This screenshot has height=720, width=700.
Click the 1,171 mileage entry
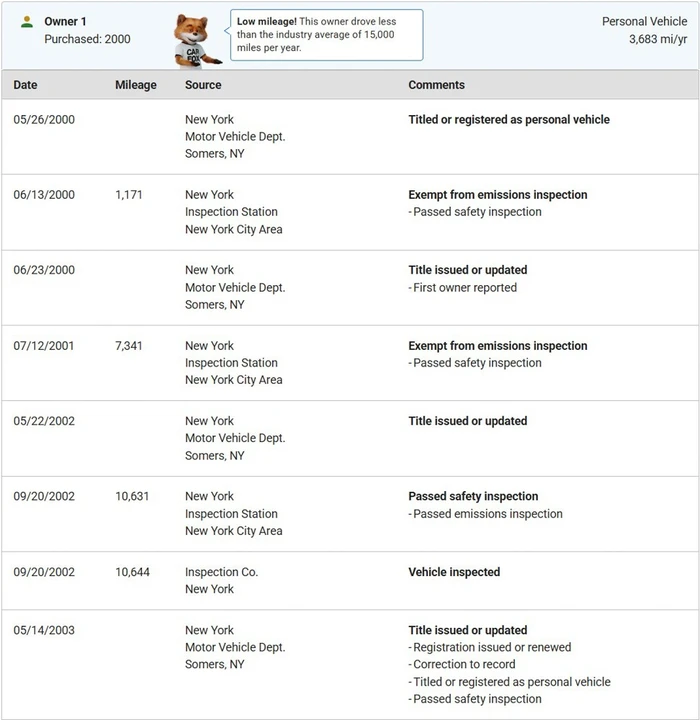[x=129, y=195]
